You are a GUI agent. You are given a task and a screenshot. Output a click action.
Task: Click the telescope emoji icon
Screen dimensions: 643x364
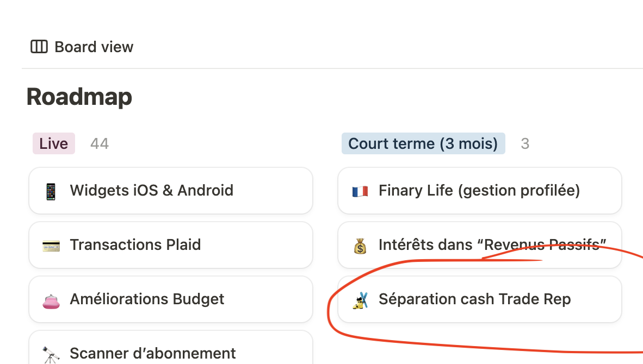click(x=51, y=354)
